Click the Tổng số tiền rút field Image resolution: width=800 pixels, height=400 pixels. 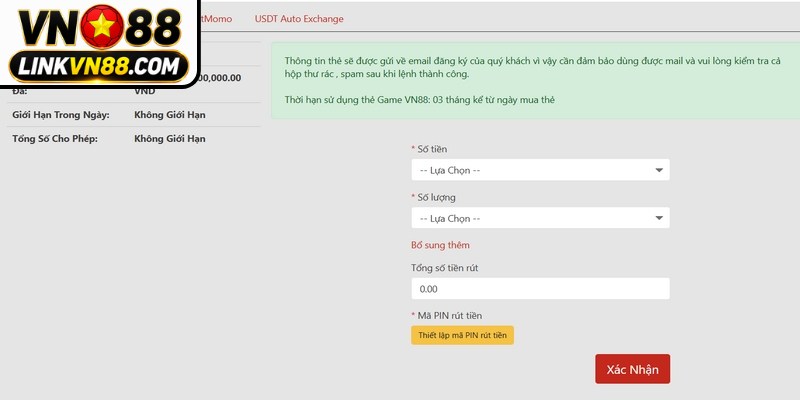point(540,289)
